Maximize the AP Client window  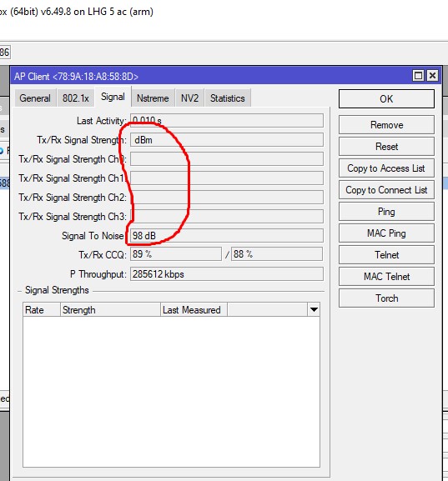click(x=418, y=76)
